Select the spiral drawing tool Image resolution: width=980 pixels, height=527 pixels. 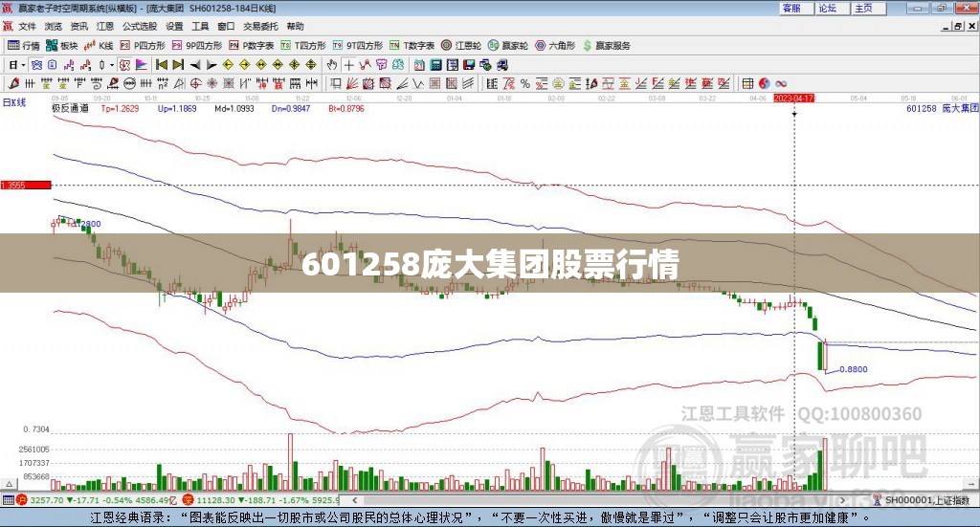(x=97, y=83)
